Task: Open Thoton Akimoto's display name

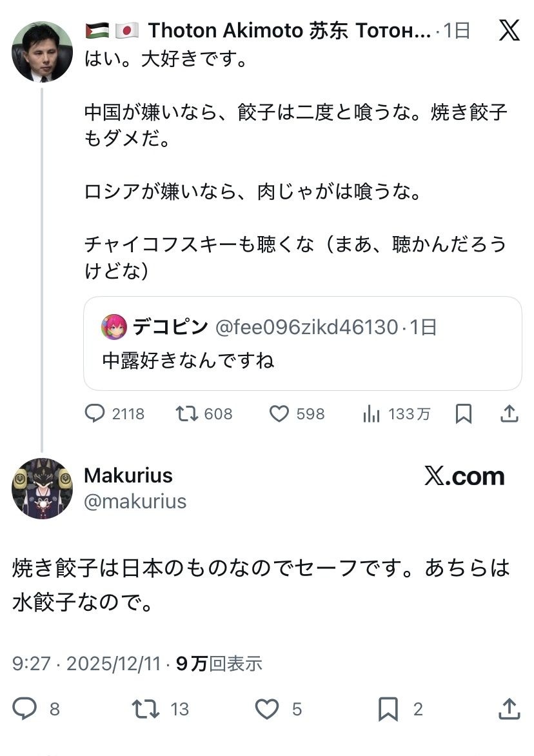Action: pos(289,30)
